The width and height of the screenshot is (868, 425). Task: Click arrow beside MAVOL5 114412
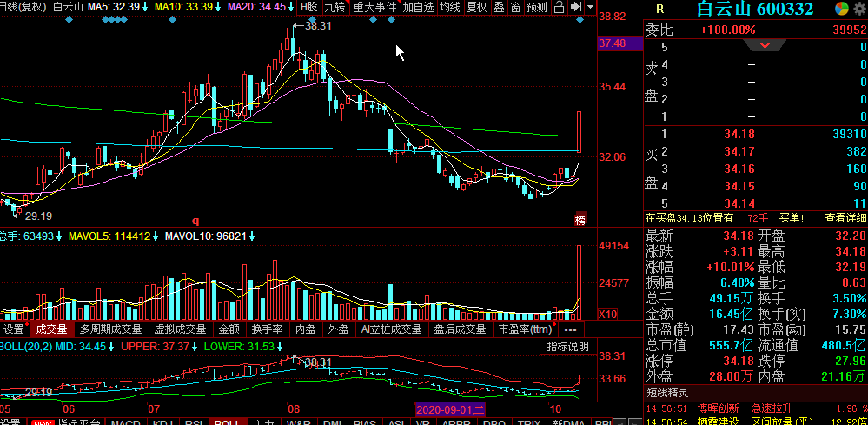tap(156, 237)
